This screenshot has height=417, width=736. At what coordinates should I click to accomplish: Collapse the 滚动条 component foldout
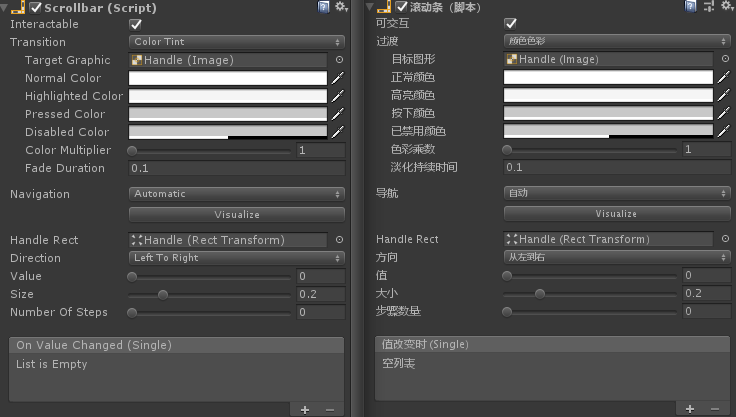370,7
